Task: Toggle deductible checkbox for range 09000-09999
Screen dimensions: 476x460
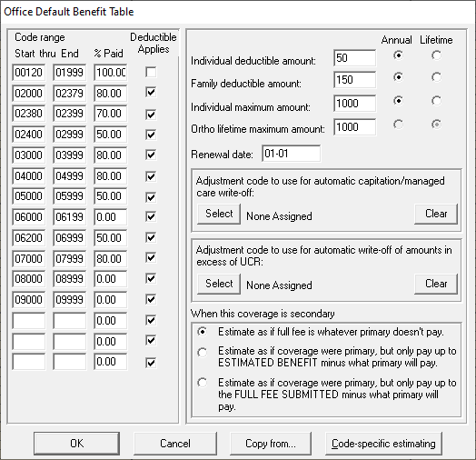Action: (x=151, y=300)
